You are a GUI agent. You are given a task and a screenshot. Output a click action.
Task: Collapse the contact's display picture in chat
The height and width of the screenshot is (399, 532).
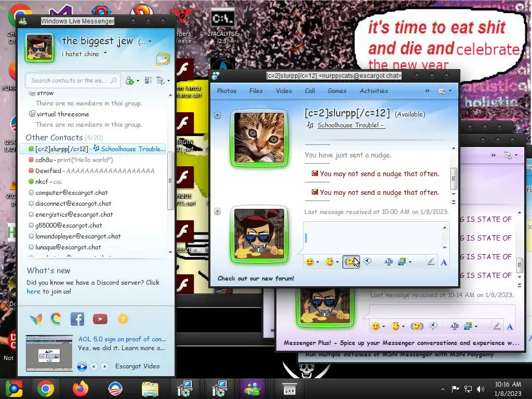[218, 115]
